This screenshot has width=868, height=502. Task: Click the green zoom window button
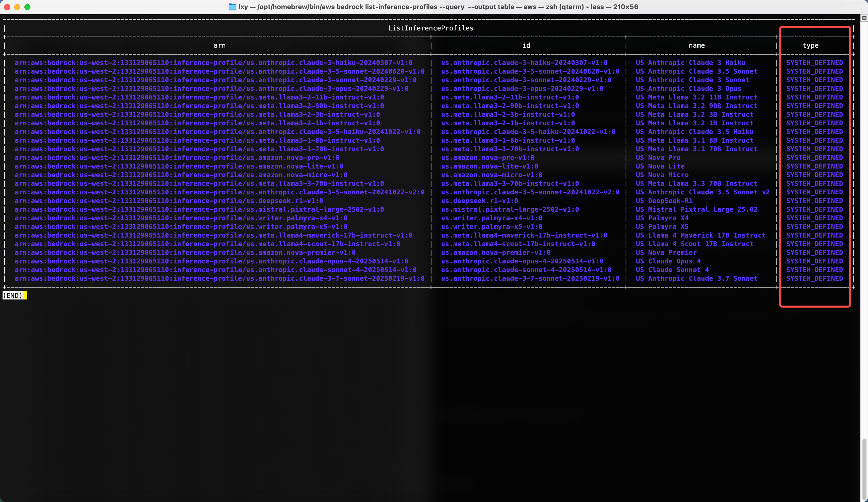[28, 7]
